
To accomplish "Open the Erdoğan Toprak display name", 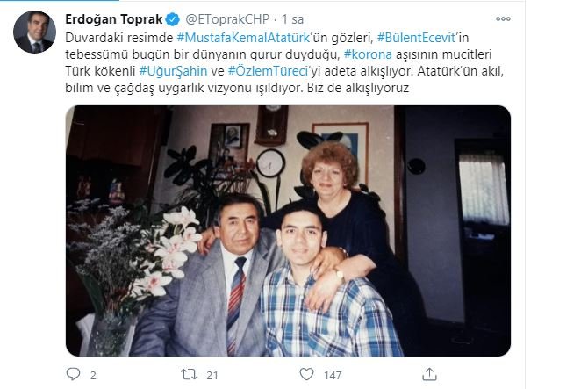I will [x=113, y=19].
